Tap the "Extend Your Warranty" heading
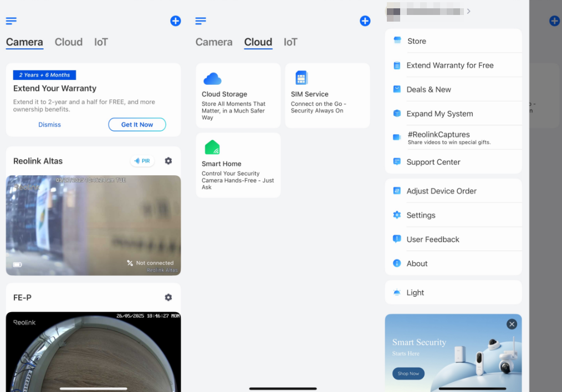The image size is (562, 392). point(55,88)
